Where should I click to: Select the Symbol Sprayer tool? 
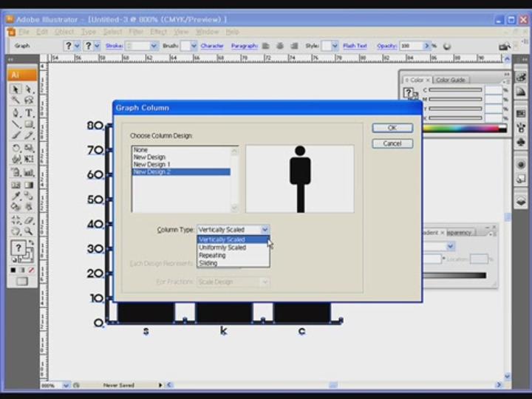tap(16, 172)
